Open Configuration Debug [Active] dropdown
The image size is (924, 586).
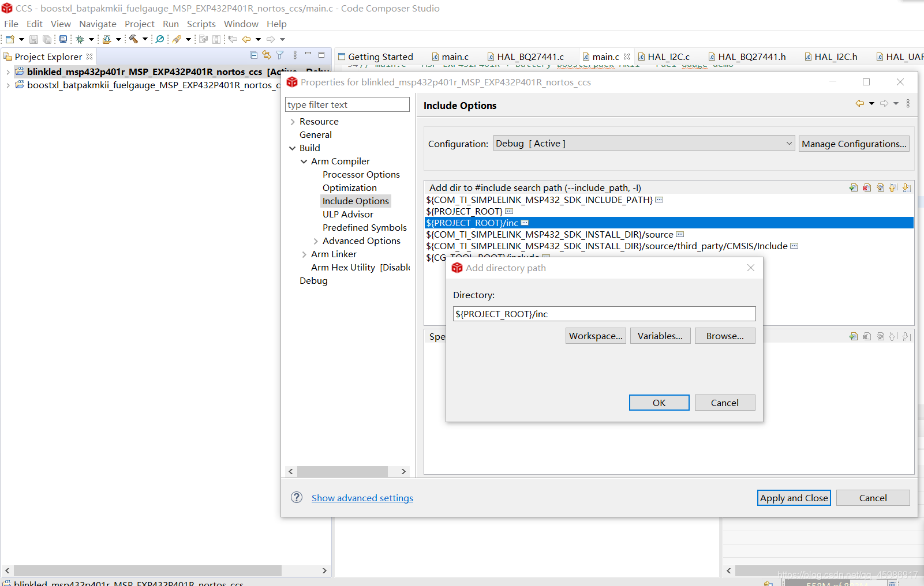(644, 144)
